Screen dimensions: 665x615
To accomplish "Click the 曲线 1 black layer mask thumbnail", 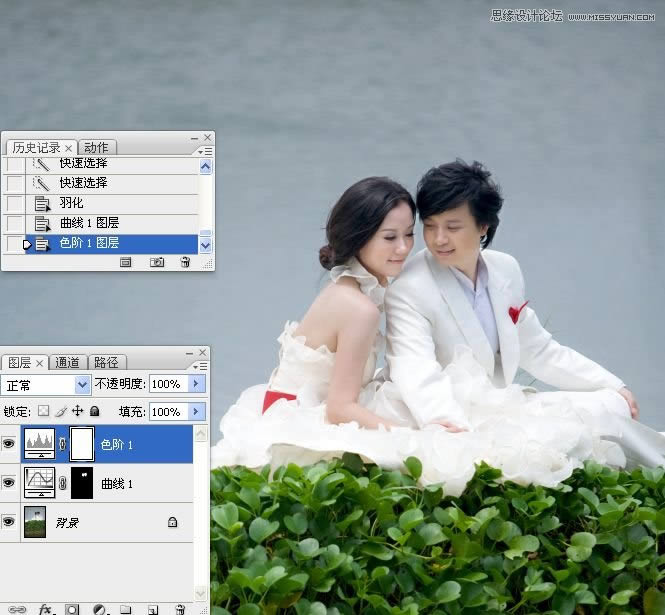I will click(x=81, y=483).
